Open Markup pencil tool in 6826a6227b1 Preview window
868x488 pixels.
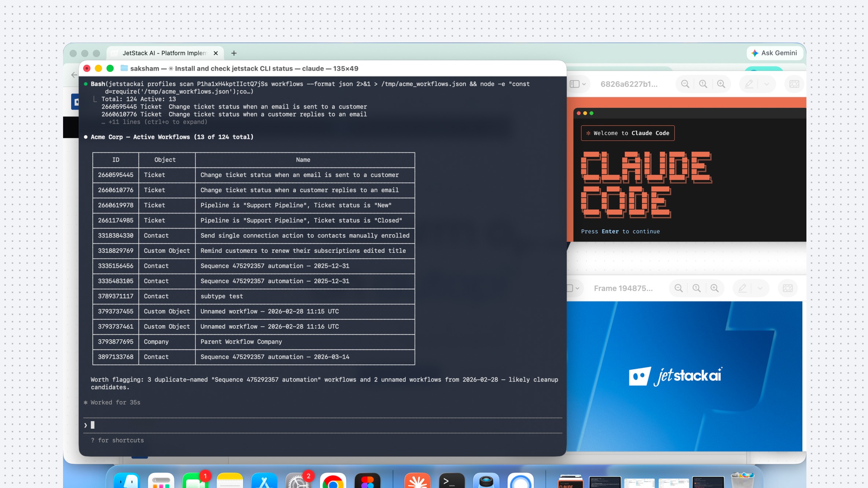(749, 84)
